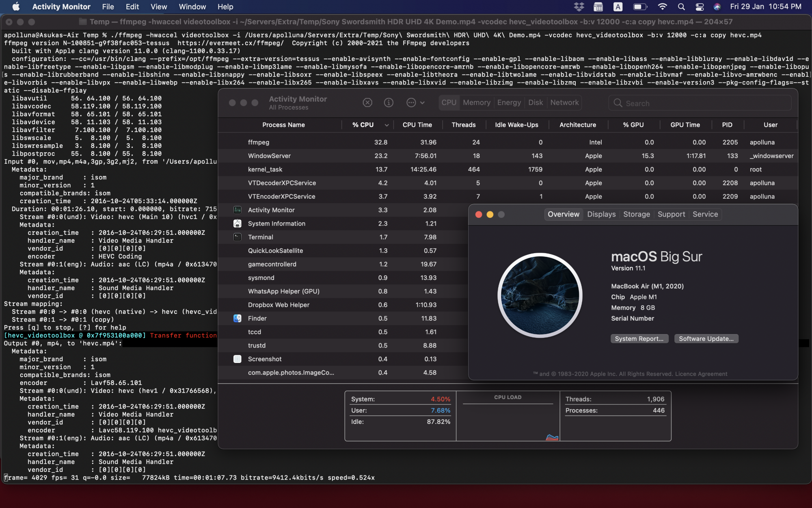The image size is (812, 508).
Task: Click the Terminal process icon
Action: pyautogui.click(x=238, y=237)
